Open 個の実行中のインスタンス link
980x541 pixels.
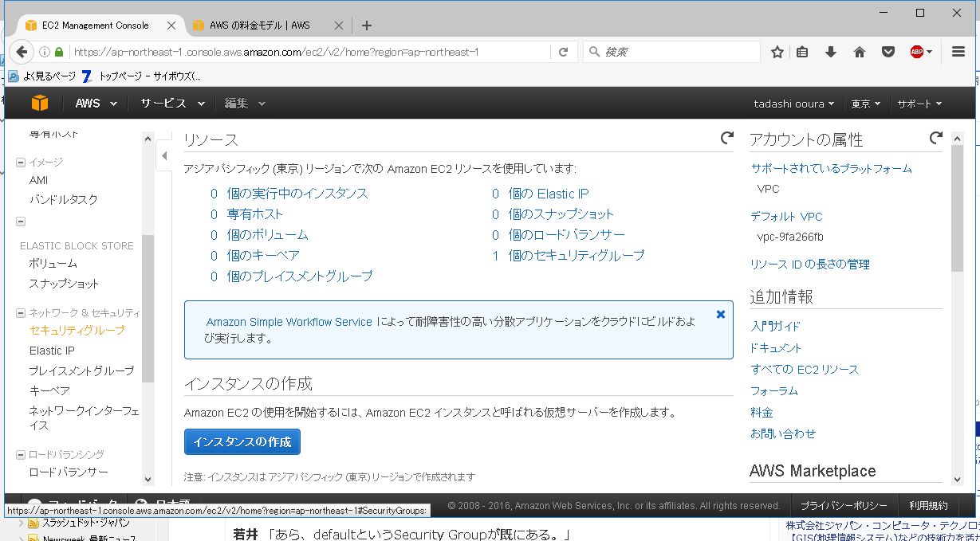(297, 194)
